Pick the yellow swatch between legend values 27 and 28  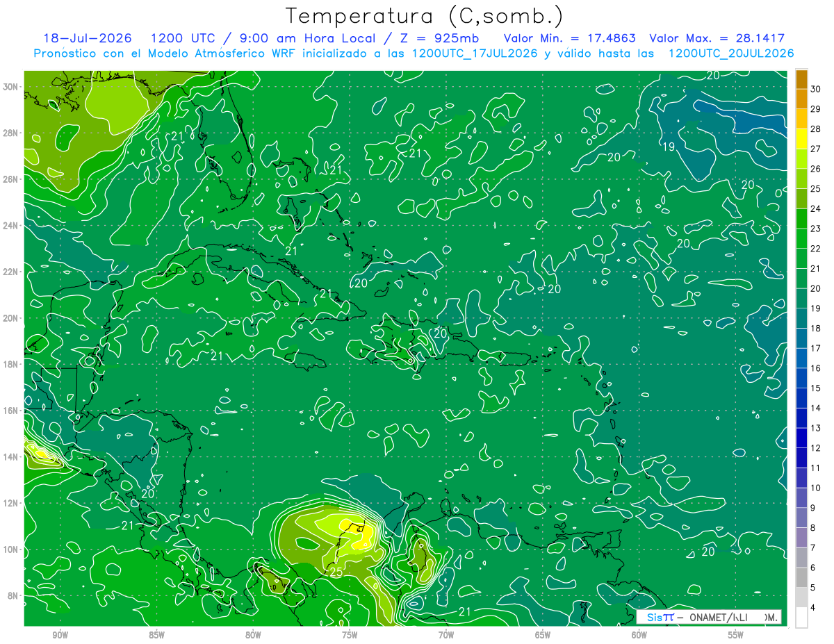tap(801, 138)
